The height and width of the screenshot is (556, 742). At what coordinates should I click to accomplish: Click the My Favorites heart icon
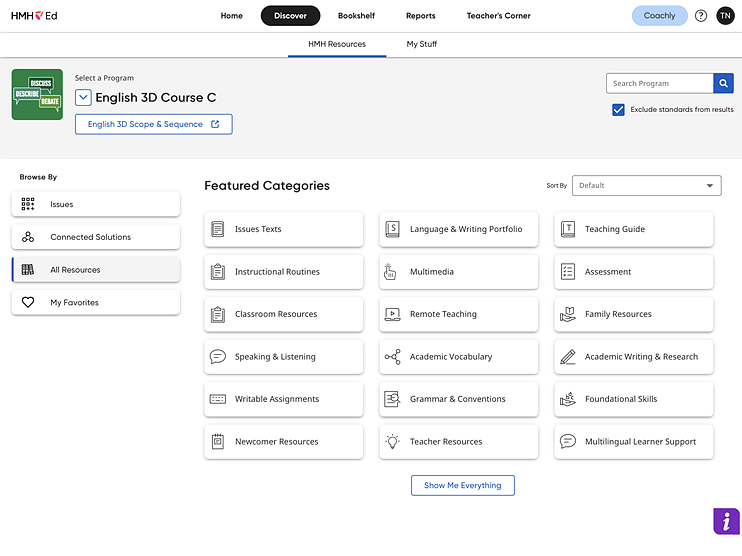pyautogui.click(x=28, y=302)
